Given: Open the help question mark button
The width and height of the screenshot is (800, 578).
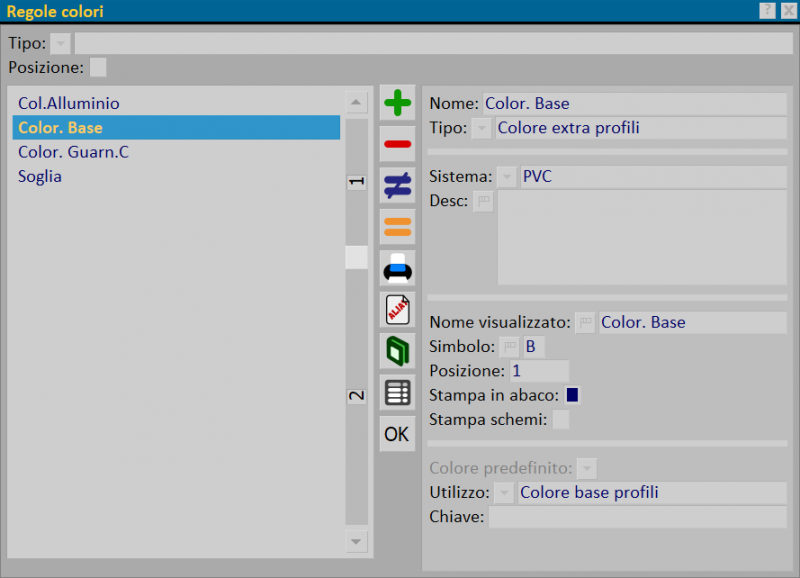Looking at the screenshot, I should 767,11.
